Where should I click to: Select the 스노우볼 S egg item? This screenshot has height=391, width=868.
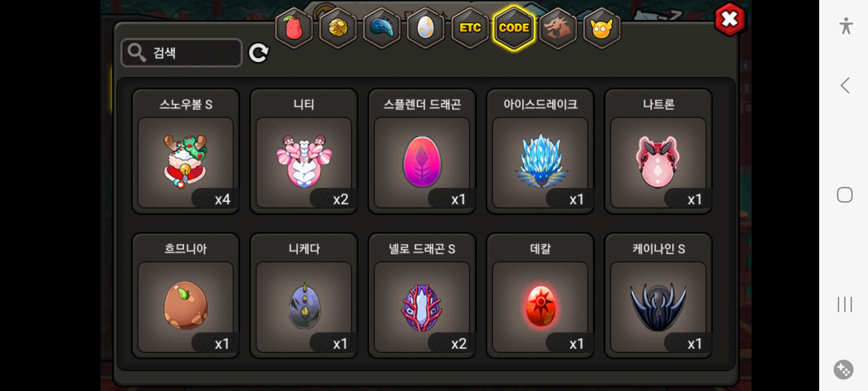(186, 151)
